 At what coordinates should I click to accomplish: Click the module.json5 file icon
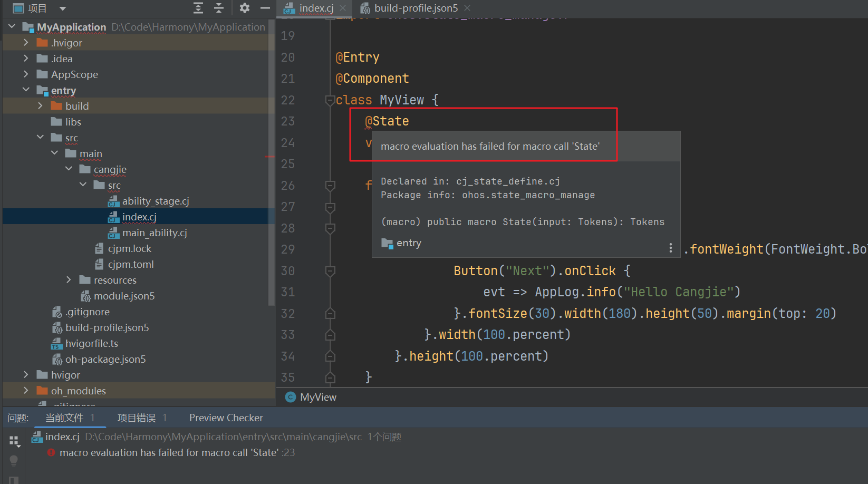pos(85,296)
